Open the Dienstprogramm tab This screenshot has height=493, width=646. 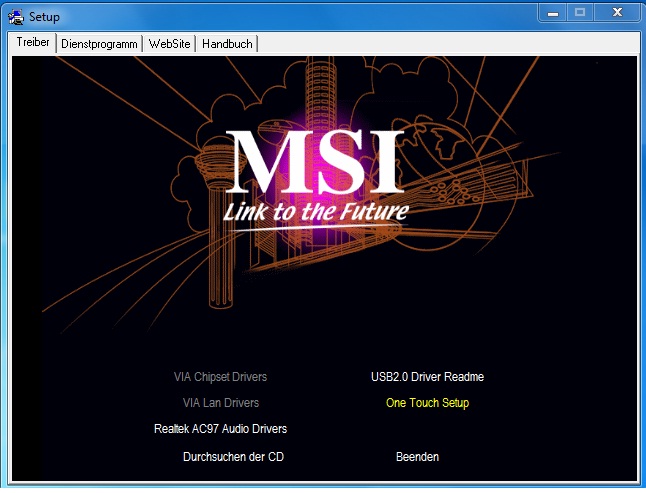[99, 44]
